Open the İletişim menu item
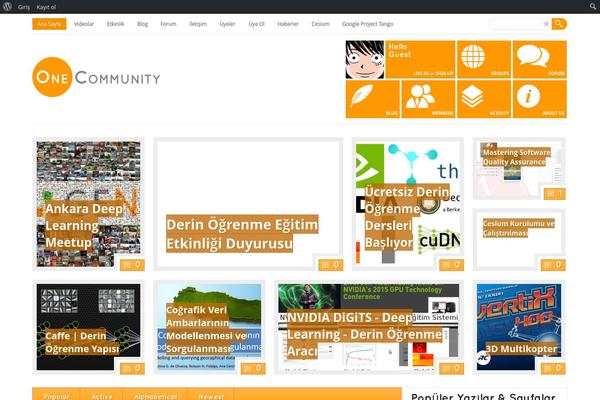The width and height of the screenshot is (600, 400). coord(198,24)
